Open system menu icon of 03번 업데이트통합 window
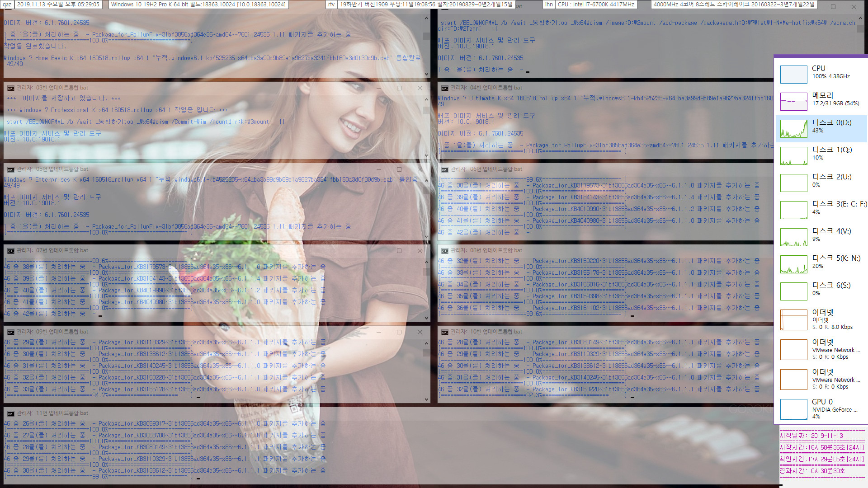868x488 pixels. coord(11,88)
